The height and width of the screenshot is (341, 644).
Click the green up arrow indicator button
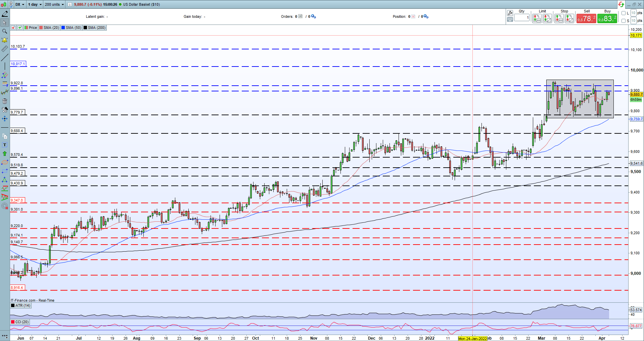[20, 28]
